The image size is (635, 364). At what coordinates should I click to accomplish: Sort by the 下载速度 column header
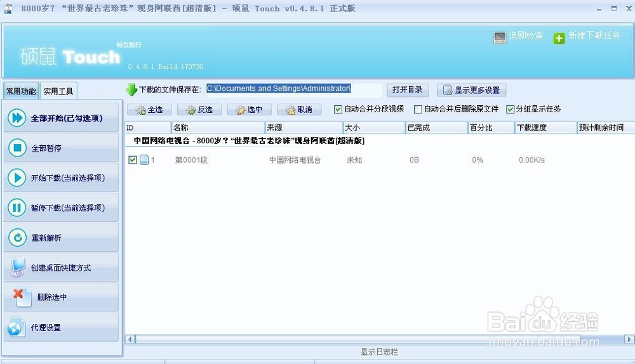pyautogui.click(x=546, y=127)
